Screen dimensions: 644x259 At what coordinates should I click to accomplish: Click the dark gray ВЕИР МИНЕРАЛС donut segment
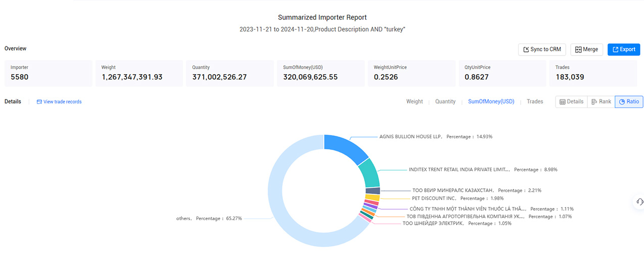click(373, 191)
